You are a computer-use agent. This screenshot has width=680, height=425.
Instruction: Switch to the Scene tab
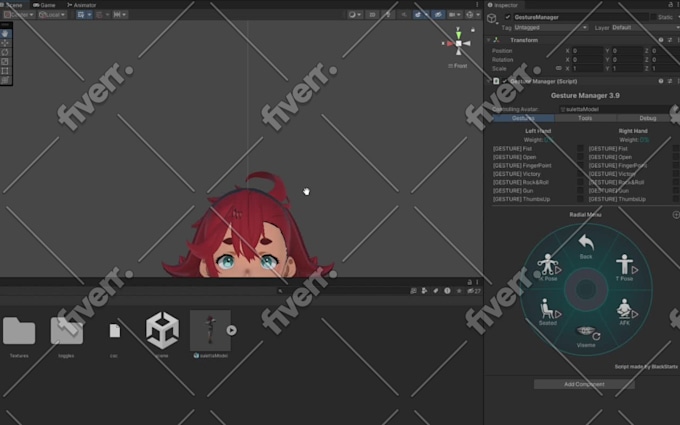tap(13, 5)
